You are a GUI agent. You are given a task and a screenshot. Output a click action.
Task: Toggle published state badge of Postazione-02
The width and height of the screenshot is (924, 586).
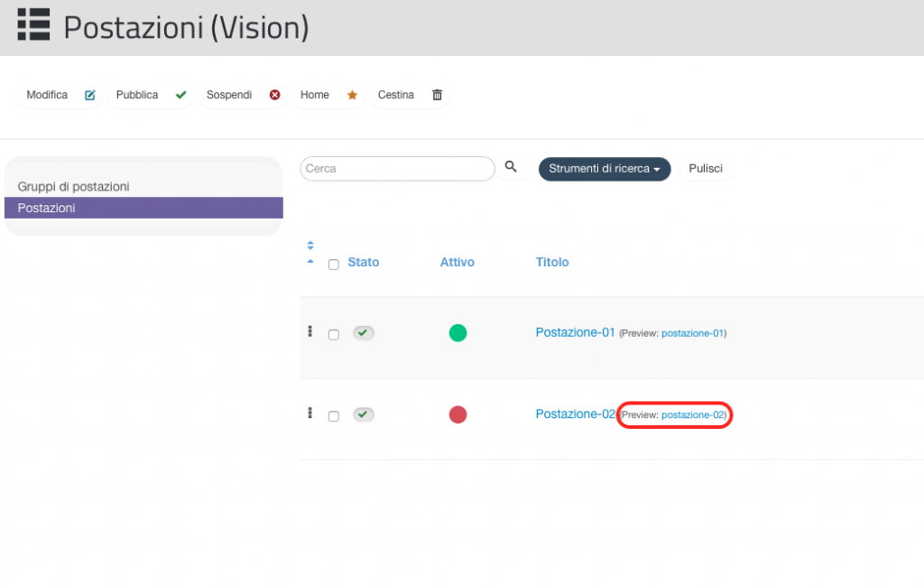[364, 414]
